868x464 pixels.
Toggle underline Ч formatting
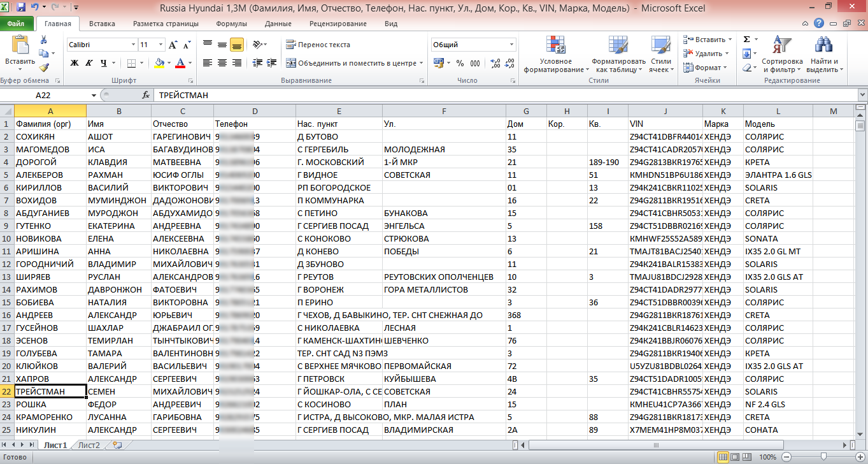pyautogui.click(x=104, y=62)
